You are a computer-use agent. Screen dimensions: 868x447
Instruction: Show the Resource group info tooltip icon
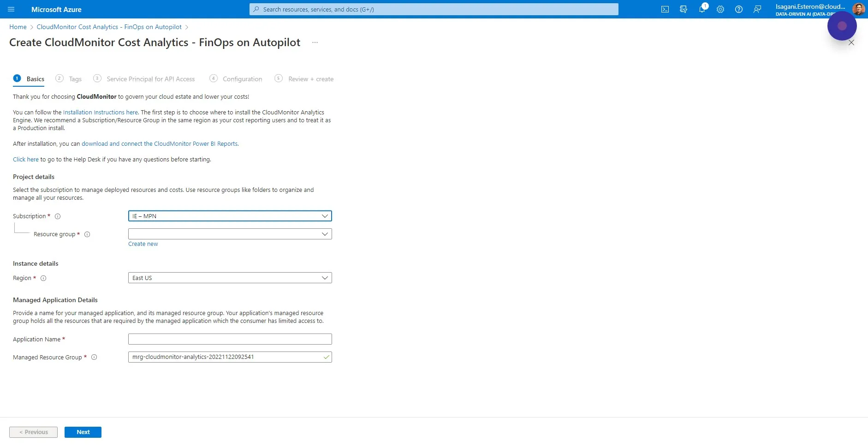pyautogui.click(x=87, y=234)
